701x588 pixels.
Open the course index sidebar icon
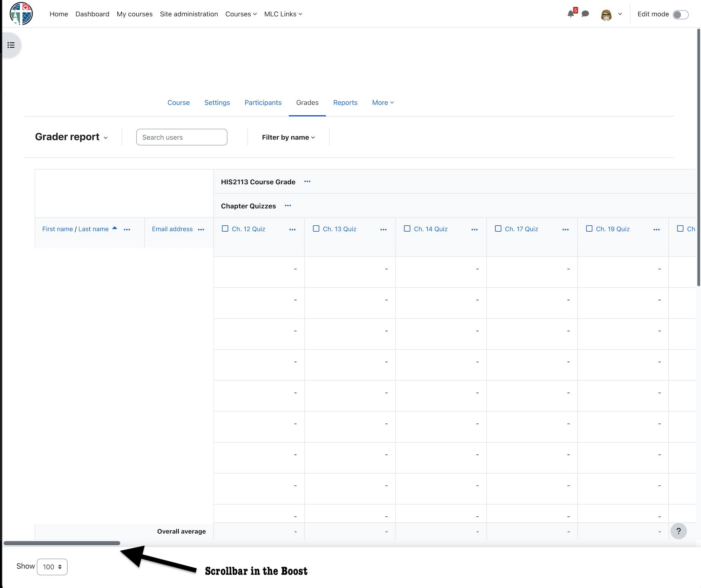10,45
